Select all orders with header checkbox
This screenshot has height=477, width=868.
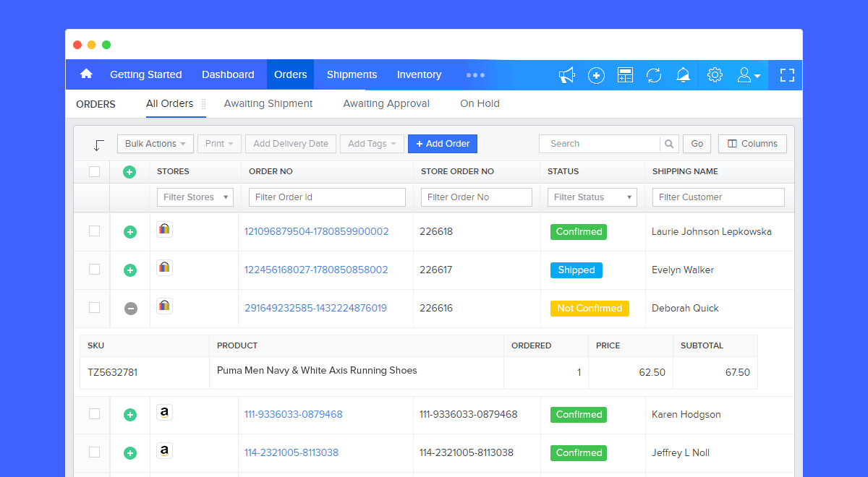coord(94,172)
